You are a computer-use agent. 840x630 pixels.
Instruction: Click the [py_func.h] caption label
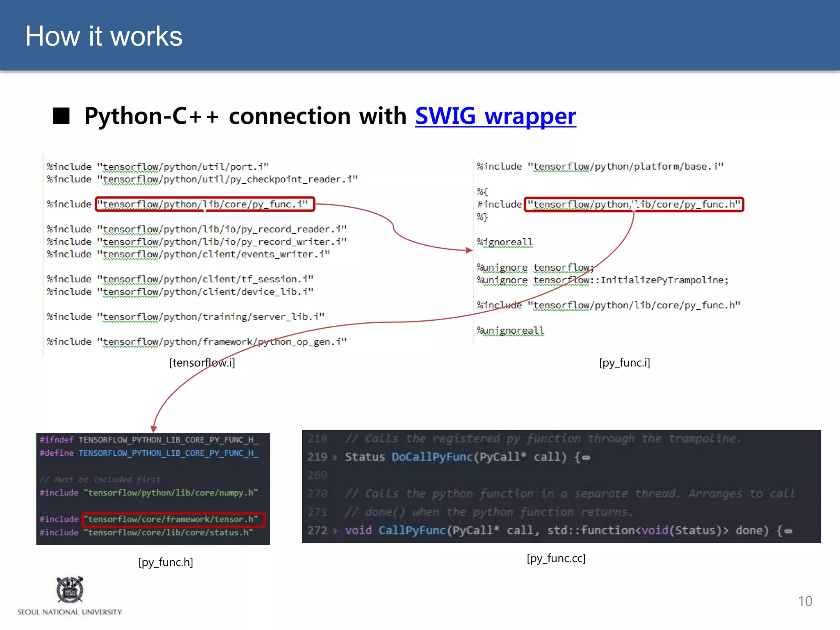click(x=166, y=562)
